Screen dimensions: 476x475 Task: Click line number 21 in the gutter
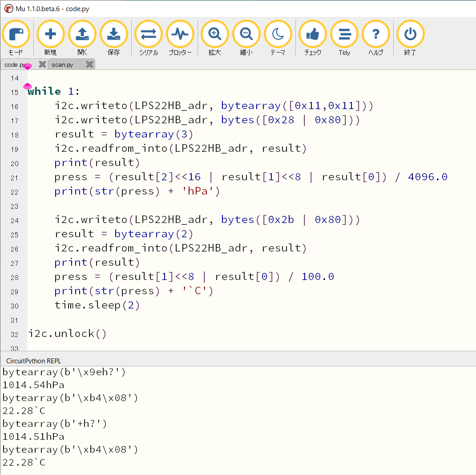(x=14, y=177)
